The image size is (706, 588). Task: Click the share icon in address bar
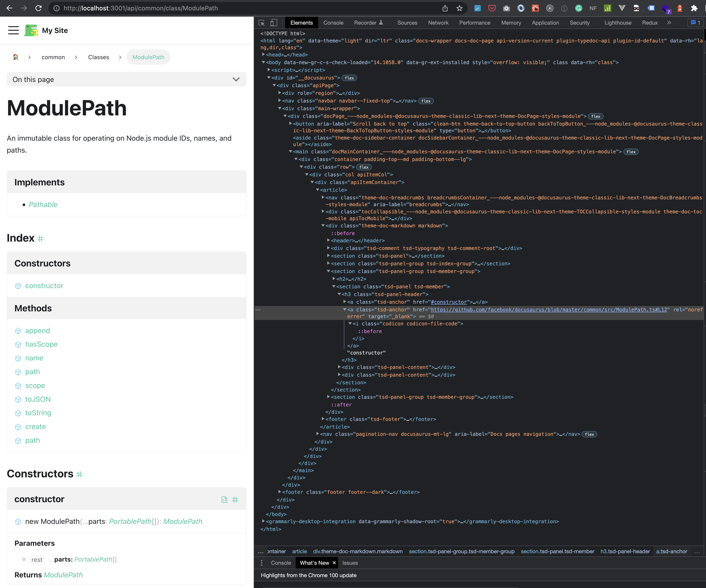(445, 8)
